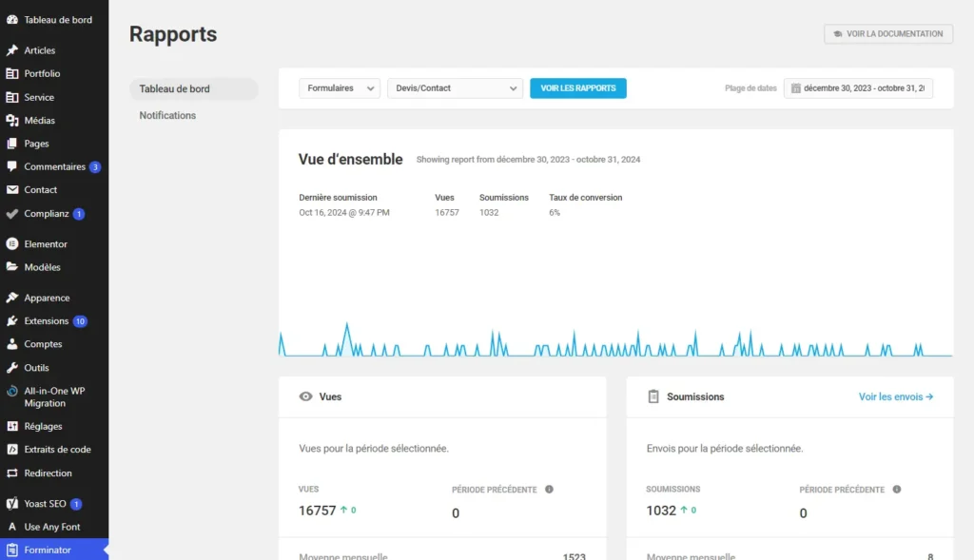Follow the Voir les envois link
Image resolution: width=974 pixels, height=560 pixels.
[895, 396]
